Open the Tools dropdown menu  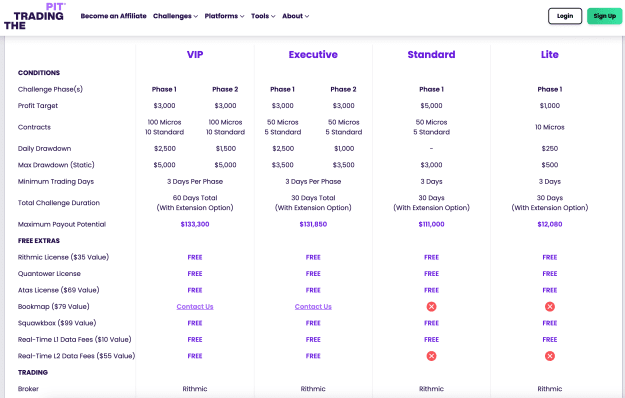[263, 16]
